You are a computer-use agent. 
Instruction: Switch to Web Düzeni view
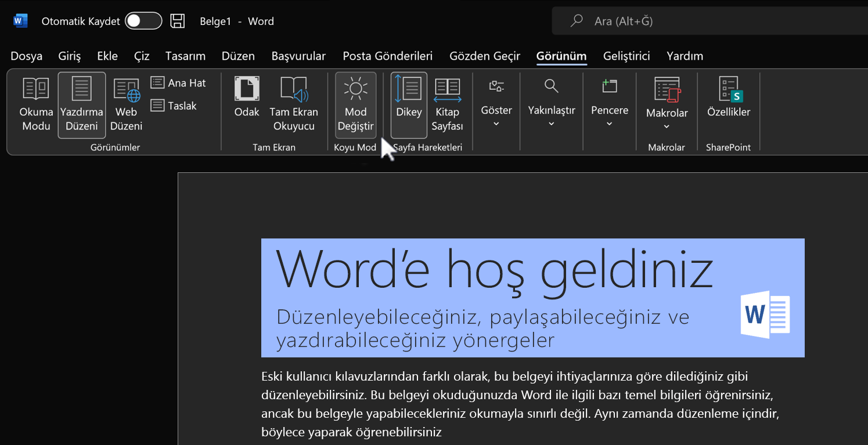tap(126, 104)
